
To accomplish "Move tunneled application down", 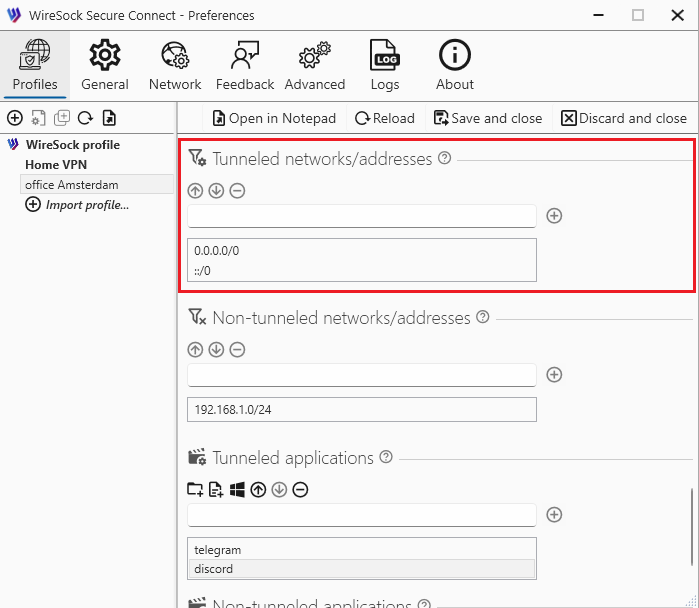I will coord(279,490).
